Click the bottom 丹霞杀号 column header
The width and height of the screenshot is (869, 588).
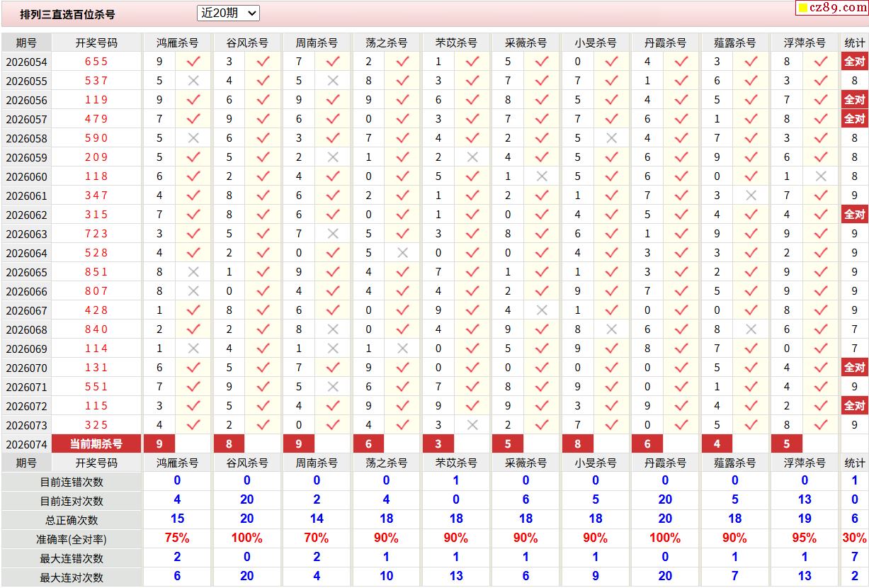[x=665, y=463]
